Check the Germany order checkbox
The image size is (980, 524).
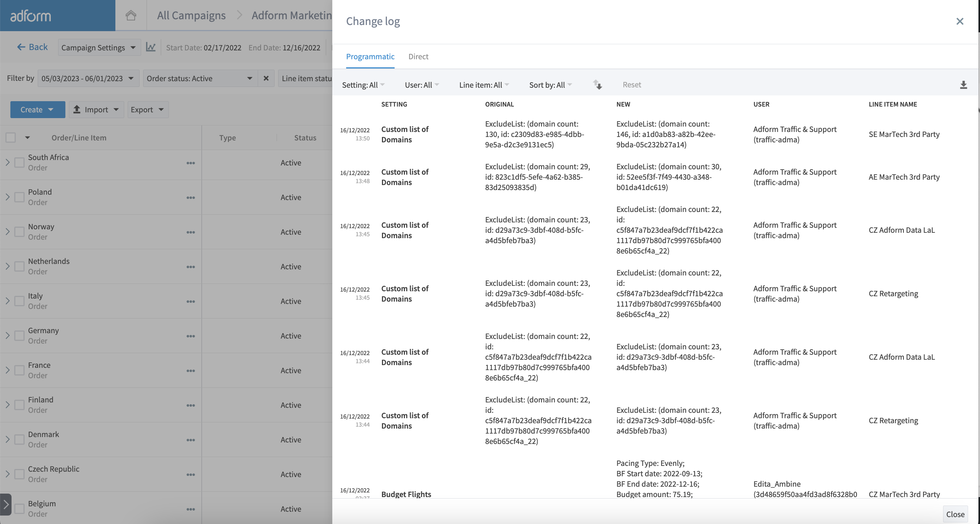pos(19,335)
